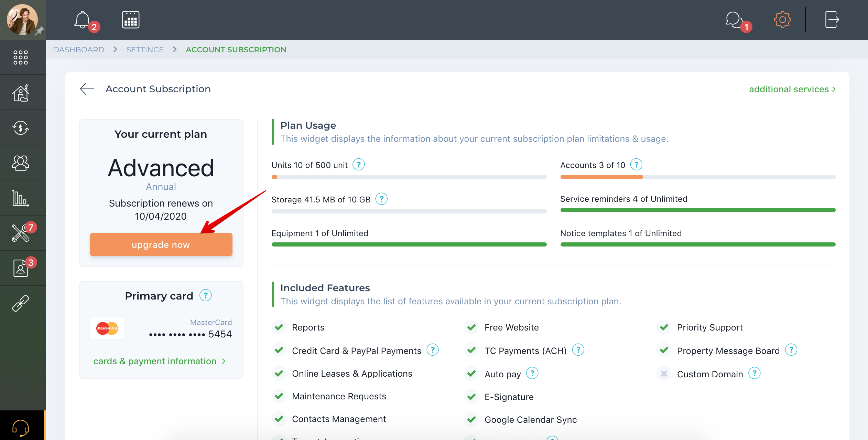
Task: Click the Contacts Management checkmark
Action: [x=279, y=419]
